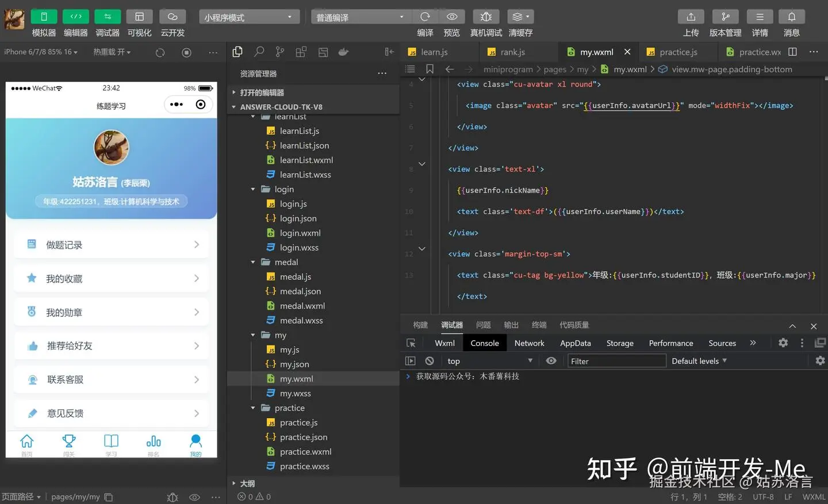Switch to the Network devtools tab

pyautogui.click(x=529, y=343)
